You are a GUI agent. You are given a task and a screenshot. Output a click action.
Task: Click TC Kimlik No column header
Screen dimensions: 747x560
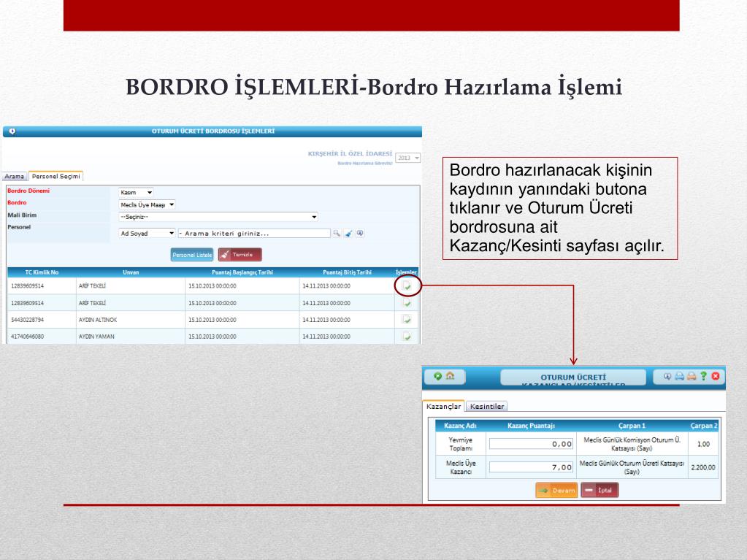[x=42, y=272]
